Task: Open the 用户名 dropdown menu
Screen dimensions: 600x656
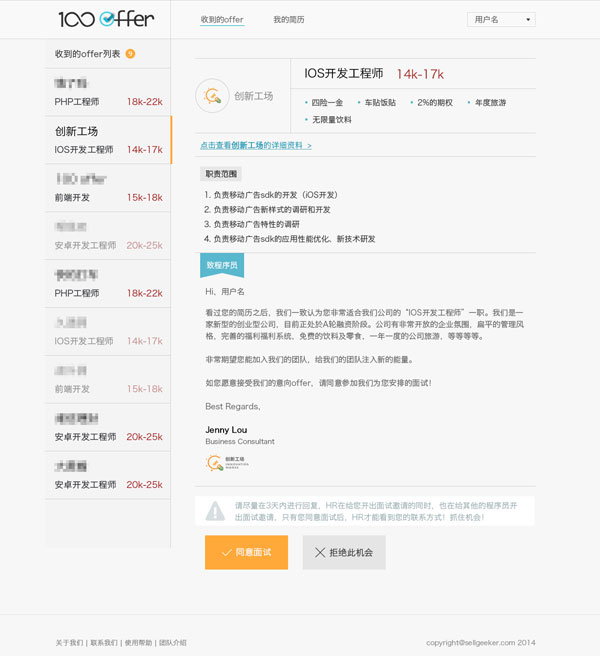Action: coord(501,20)
